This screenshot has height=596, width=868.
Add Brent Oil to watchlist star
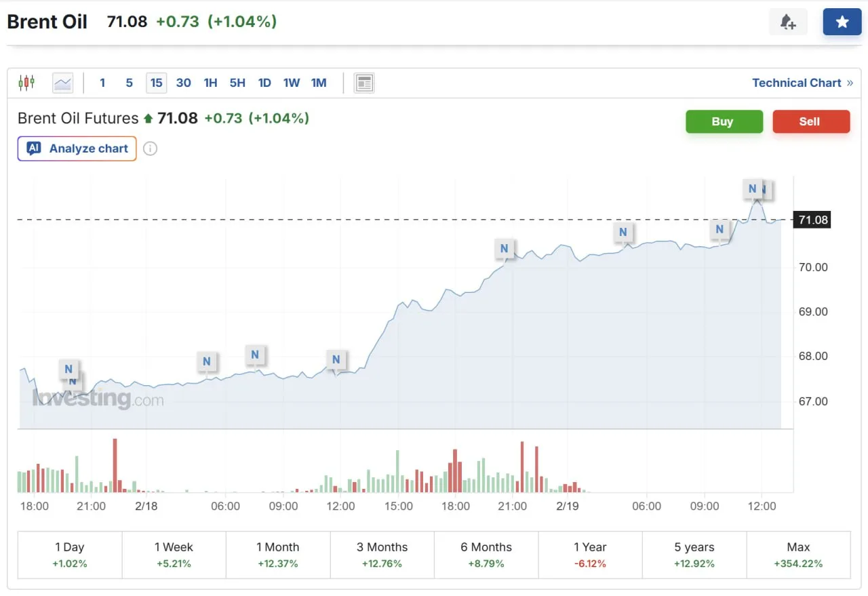842,22
